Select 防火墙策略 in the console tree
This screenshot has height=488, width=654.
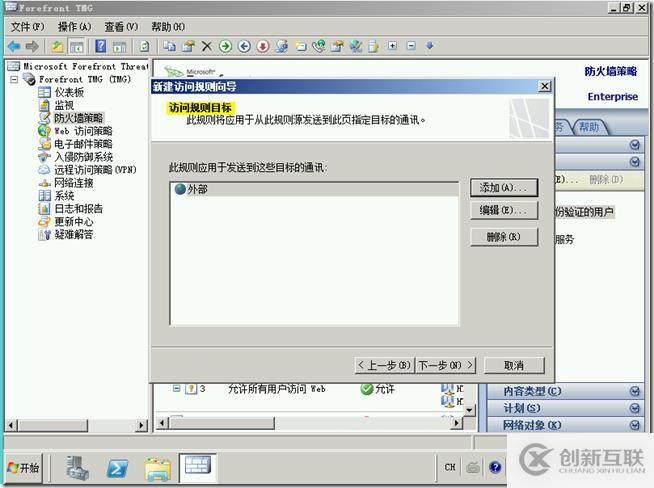pos(78,118)
